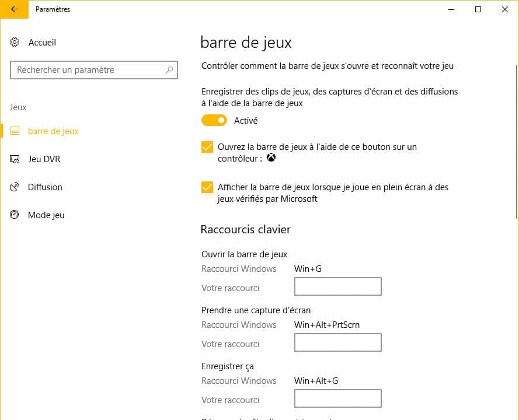Maximize the Paramètres window
The height and width of the screenshot is (420, 519).
click(478, 9)
